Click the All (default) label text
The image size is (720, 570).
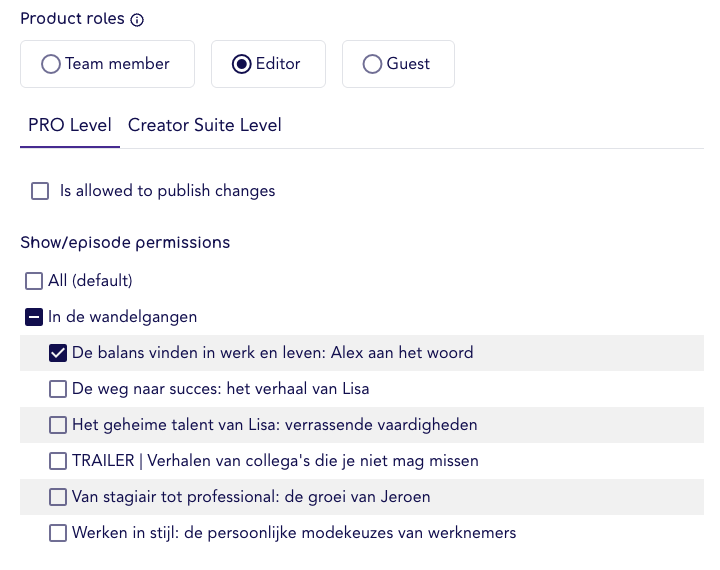pos(90,281)
